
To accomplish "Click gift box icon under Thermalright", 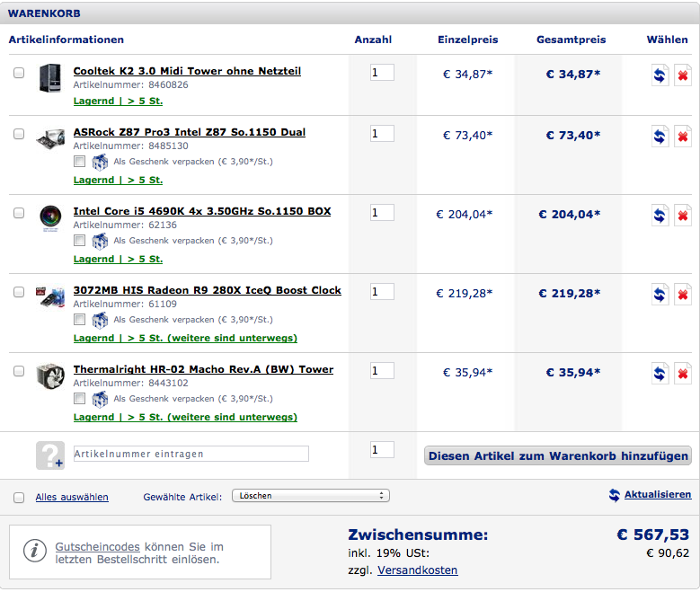I will tap(100, 399).
